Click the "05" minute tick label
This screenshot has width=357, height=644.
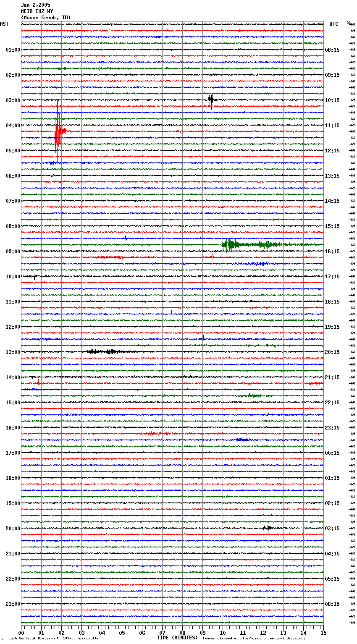click(x=122, y=632)
